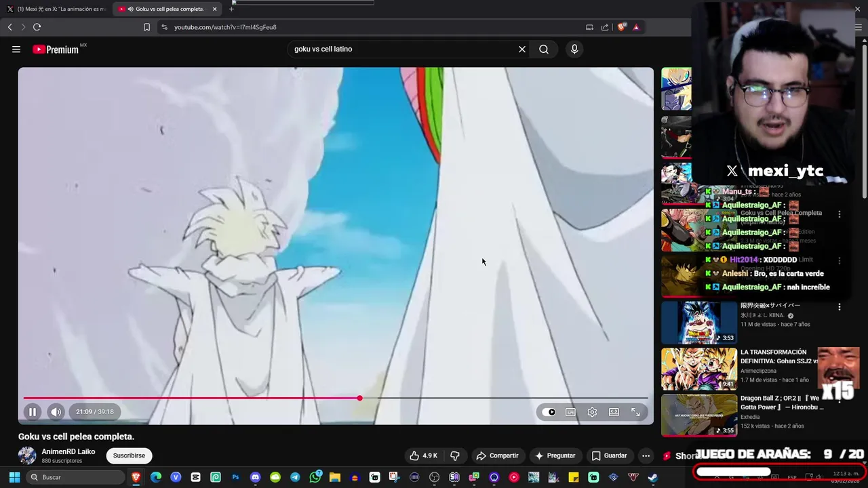This screenshot has width=868, height=488.
Task: Go back in browser history
Action: pos(9,27)
